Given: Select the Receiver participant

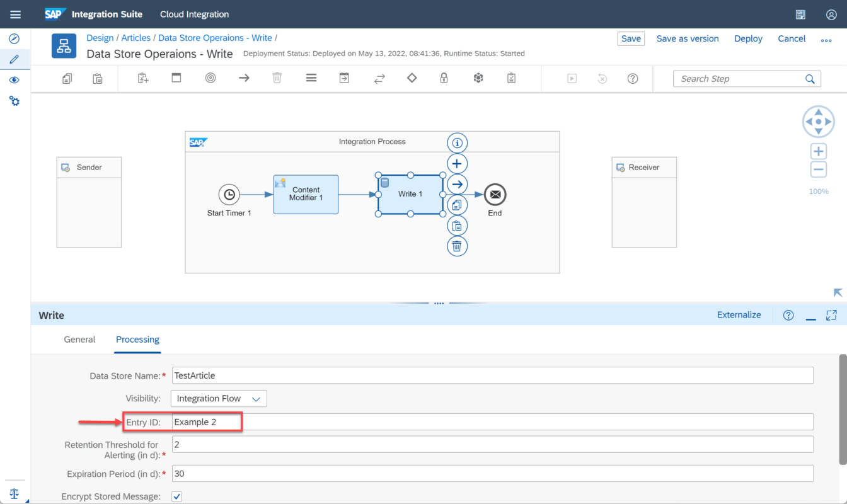Looking at the screenshot, I should (644, 202).
